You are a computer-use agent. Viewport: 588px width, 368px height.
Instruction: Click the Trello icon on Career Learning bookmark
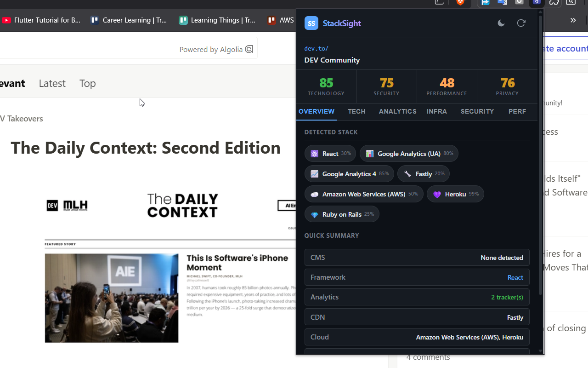[95, 20]
